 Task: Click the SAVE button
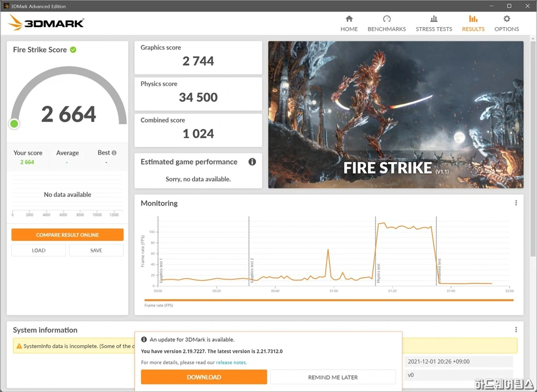96,251
